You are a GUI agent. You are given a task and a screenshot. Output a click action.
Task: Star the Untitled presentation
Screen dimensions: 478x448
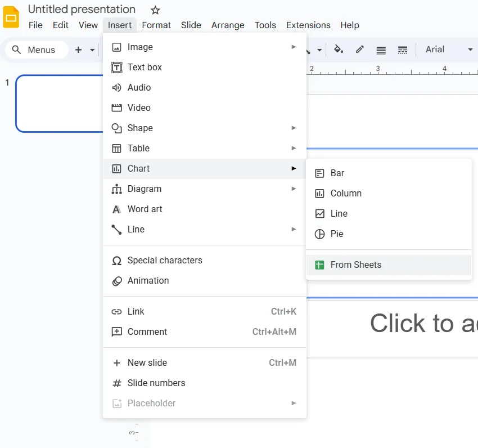[x=155, y=10]
